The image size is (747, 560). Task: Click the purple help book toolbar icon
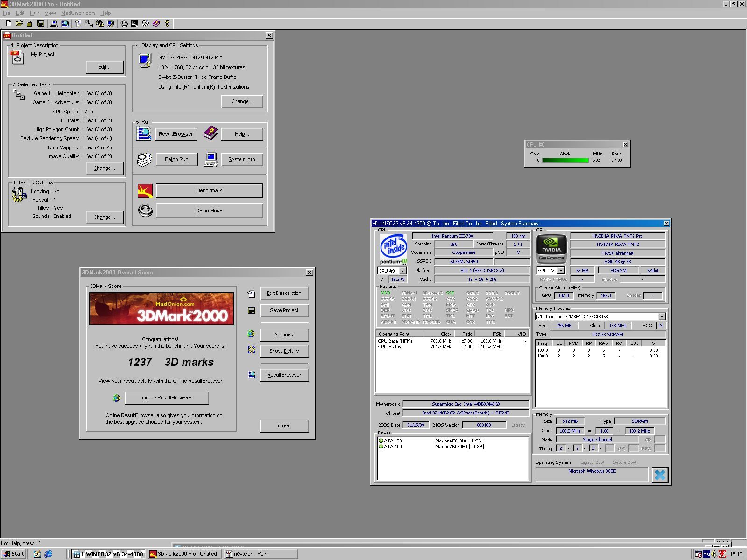tap(156, 23)
